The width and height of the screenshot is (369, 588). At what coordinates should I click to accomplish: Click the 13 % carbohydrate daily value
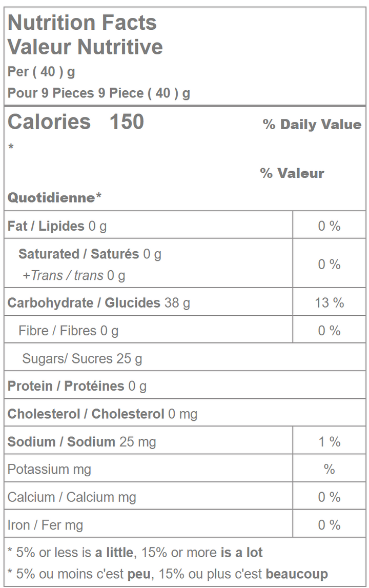[329, 303]
